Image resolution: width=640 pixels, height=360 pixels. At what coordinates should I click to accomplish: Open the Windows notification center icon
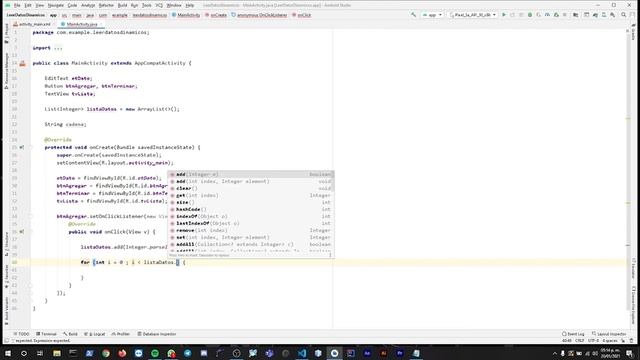pyautogui.click(x=629, y=353)
